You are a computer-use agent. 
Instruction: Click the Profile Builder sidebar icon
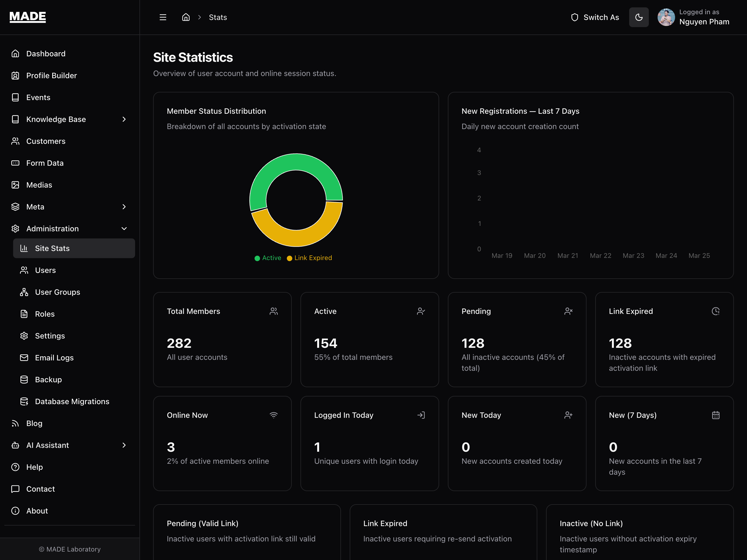pos(15,76)
